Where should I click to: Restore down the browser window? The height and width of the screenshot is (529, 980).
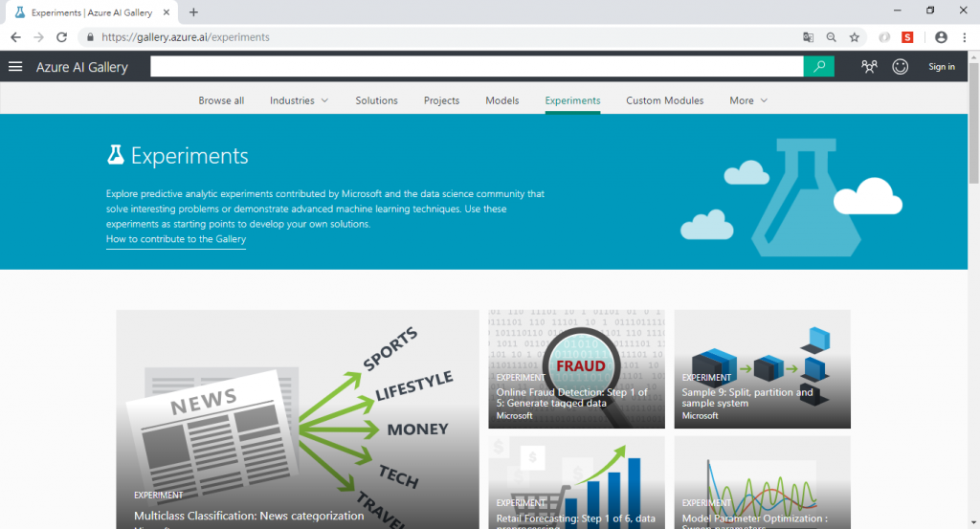pos(930,10)
